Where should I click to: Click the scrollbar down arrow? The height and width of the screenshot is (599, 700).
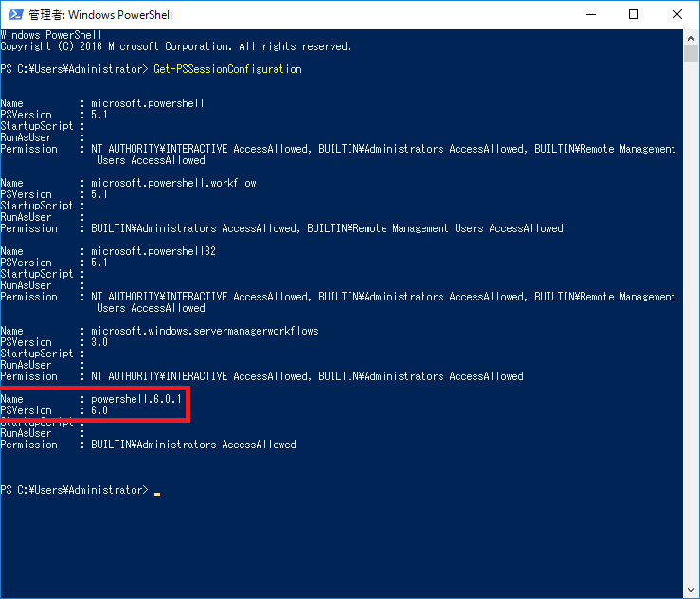(691, 590)
